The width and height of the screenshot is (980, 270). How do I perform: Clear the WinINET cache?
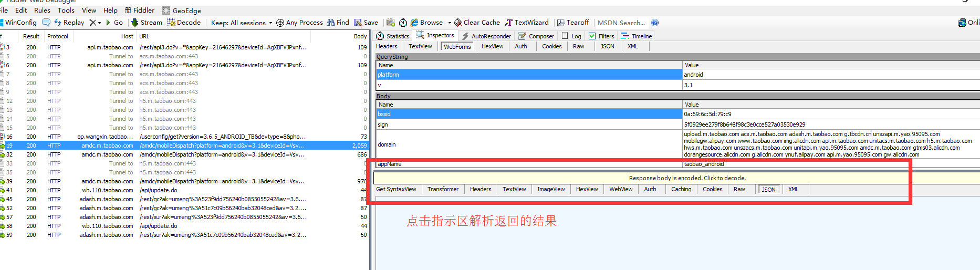(477, 23)
